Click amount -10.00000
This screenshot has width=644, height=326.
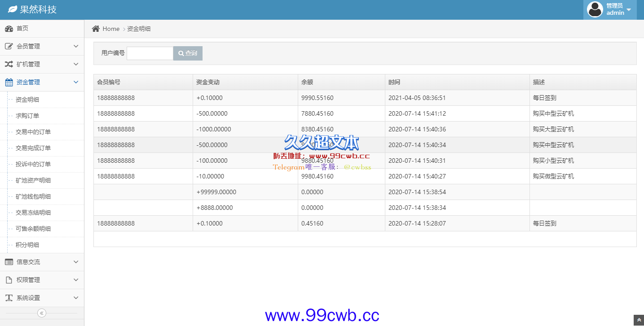[x=210, y=176]
